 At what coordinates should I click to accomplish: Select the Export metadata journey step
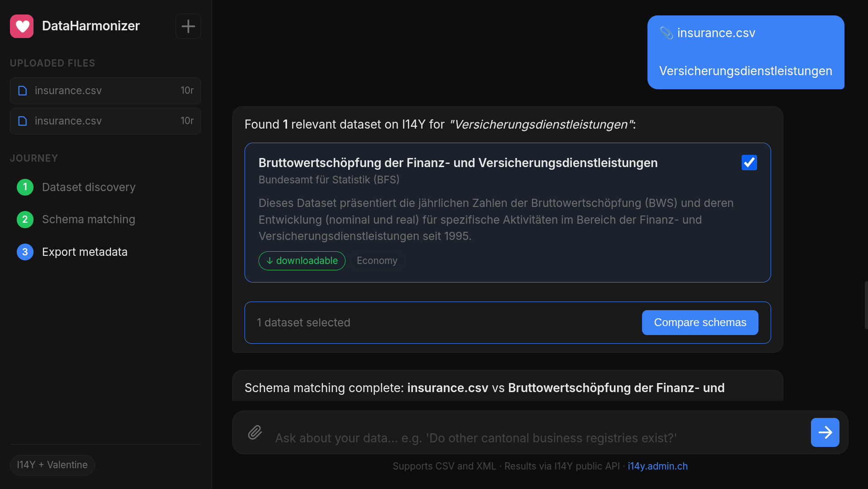click(85, 252)
